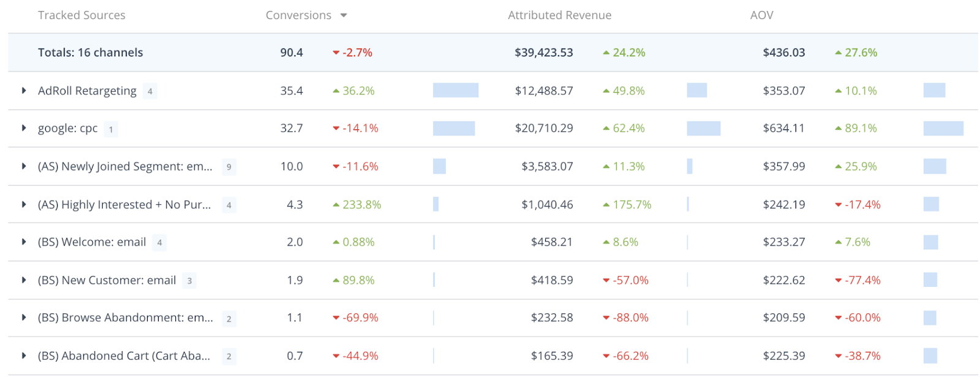Click google: cpc AOV bar

943,128
